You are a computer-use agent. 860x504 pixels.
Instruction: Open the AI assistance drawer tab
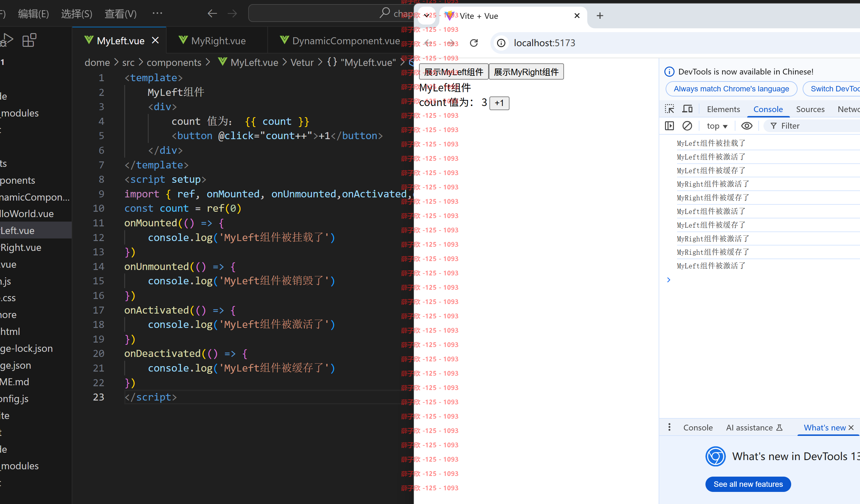754,427
